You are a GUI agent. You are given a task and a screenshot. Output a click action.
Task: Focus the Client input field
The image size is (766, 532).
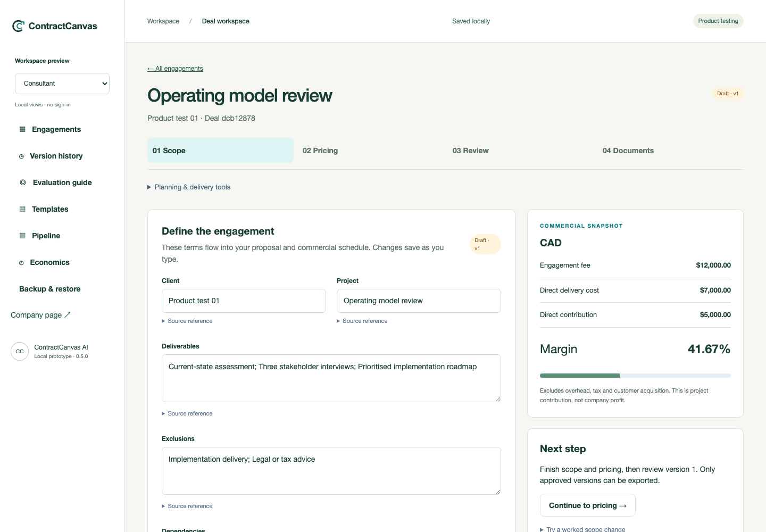pyautogui.click(x=244, y=301)
